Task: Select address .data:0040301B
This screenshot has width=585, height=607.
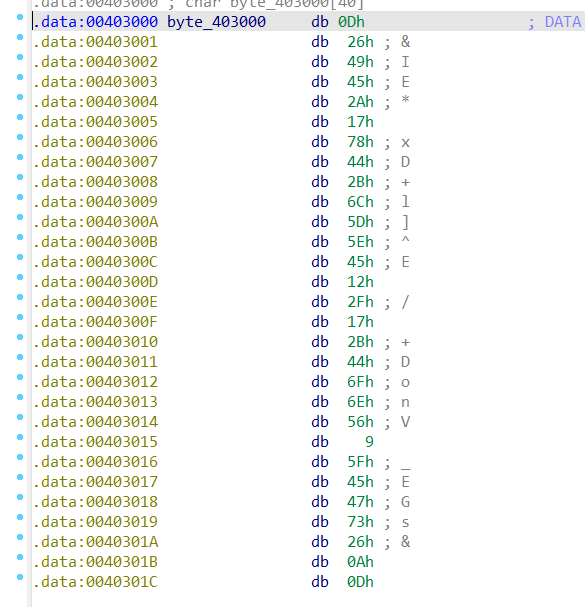Action: click(x=95, y=562)
